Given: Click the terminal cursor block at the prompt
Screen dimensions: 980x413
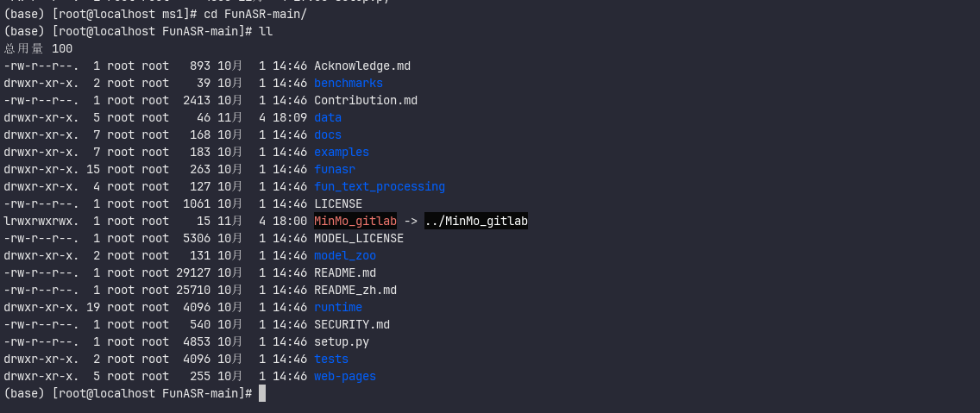Looking at the screenshot, I should [x=262, y=394].
